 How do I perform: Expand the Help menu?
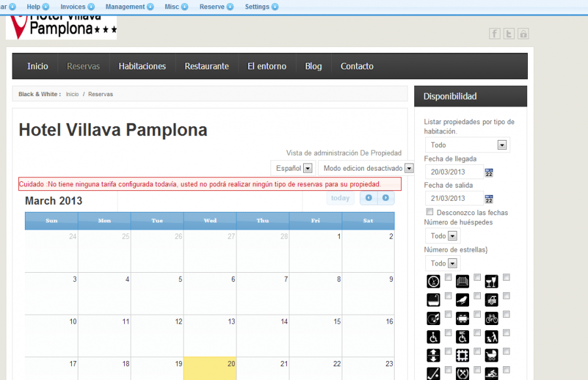(38, 7)
